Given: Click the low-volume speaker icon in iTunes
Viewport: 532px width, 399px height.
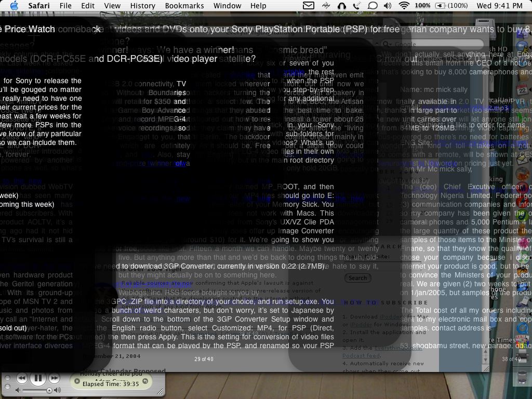Looking at the screenshot, I should (x=18, y=391).
